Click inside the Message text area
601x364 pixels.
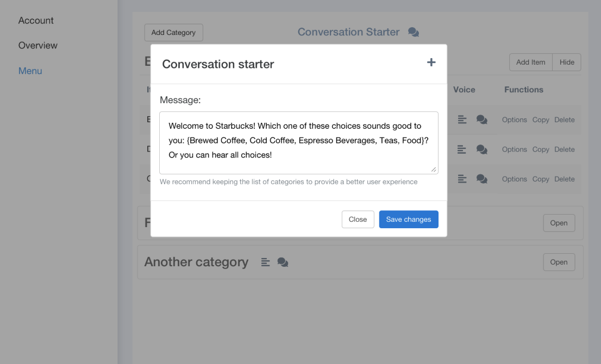coord(298,143)
